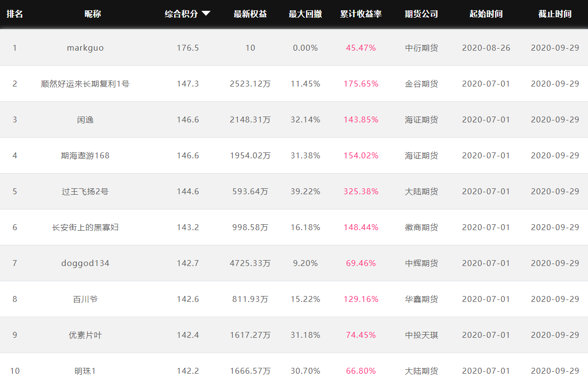The width and height of the screenshot is (588, 386).
Task: Click the 昵称 column header
Action: click(x=93, y=14)
